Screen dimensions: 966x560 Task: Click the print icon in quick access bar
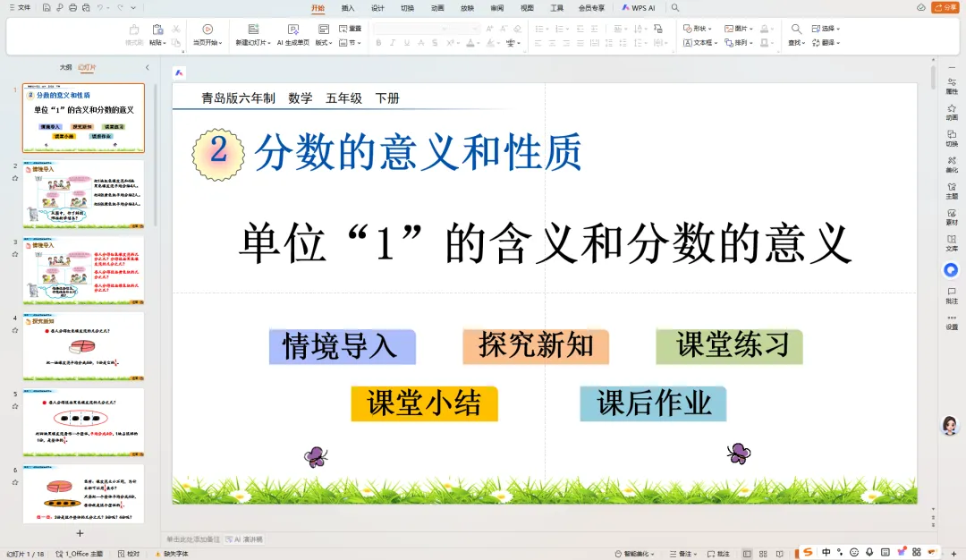[72, 7]
